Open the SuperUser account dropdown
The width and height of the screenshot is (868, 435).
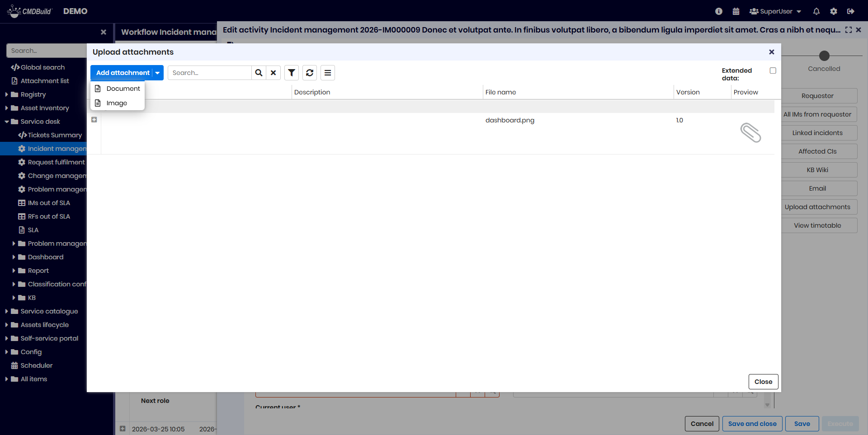[x=775, y=11]
